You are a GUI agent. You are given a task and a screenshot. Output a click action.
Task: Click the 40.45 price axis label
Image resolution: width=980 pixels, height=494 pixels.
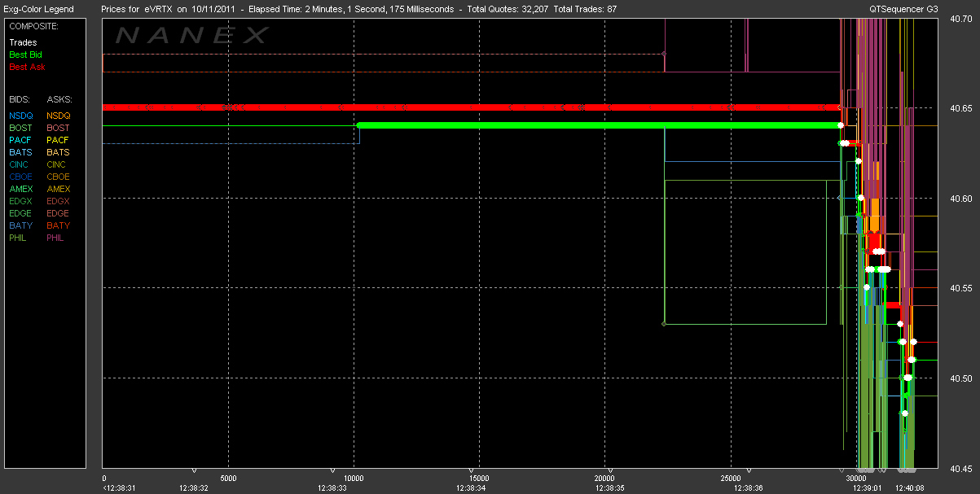962,468
